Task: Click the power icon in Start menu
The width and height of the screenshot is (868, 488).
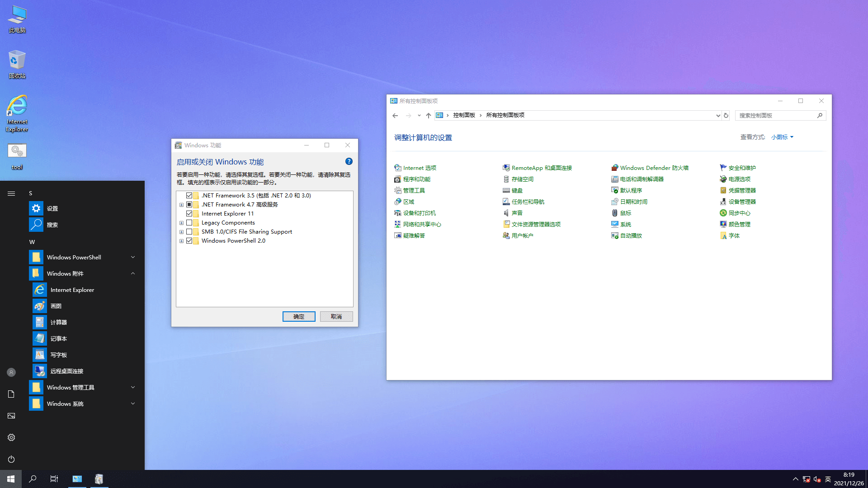Action: [11, 459]
